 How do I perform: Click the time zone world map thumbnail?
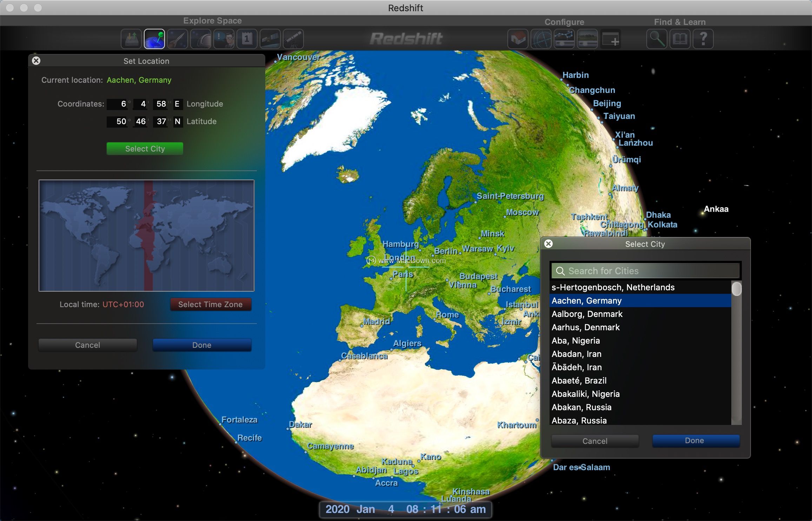pyautogui.click(x=147, y=236)
